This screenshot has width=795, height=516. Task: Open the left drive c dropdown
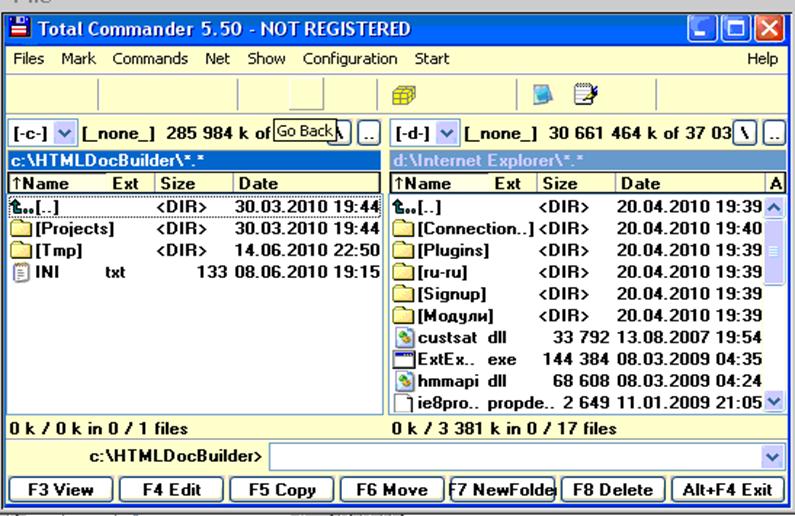click(x=65, y=134)
